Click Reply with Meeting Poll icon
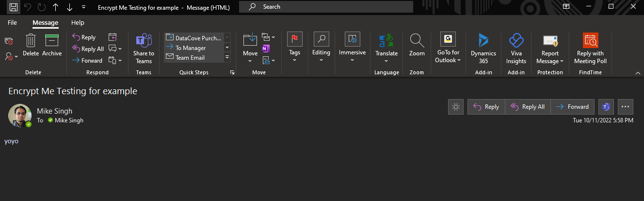Viewport: 644px width, 201px height. (590, 41)
